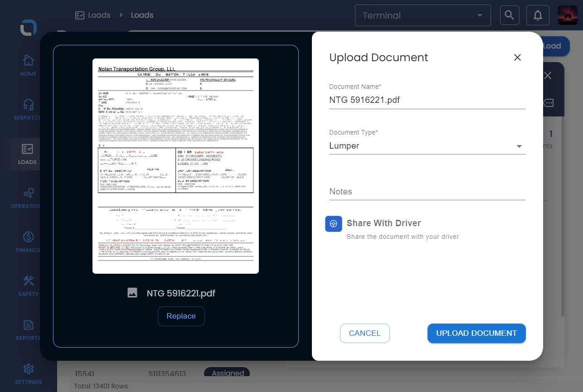Click the Document Name field
The width and height of the screenshot is (583, 392).
427,100
